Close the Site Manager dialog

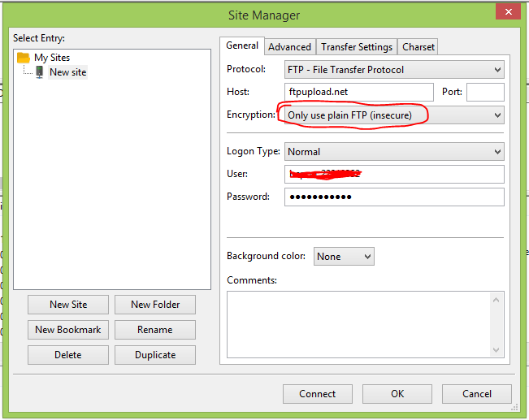(x=508, y=12)
